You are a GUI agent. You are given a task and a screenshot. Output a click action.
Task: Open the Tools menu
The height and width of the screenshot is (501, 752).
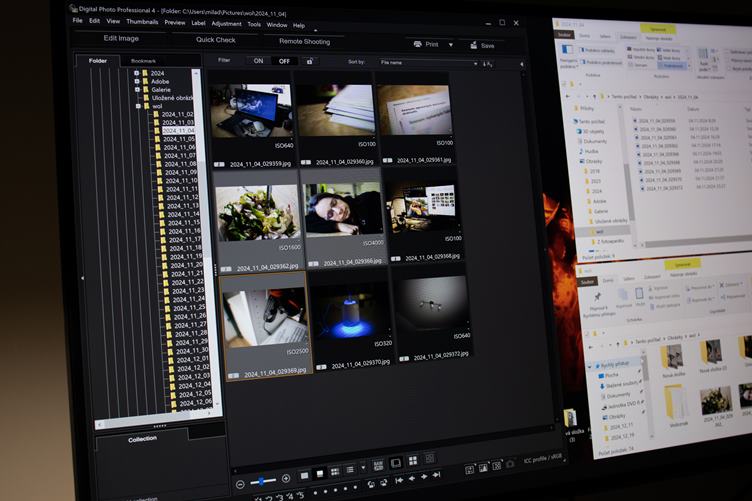pyautogui.click(x=254, y=24)
